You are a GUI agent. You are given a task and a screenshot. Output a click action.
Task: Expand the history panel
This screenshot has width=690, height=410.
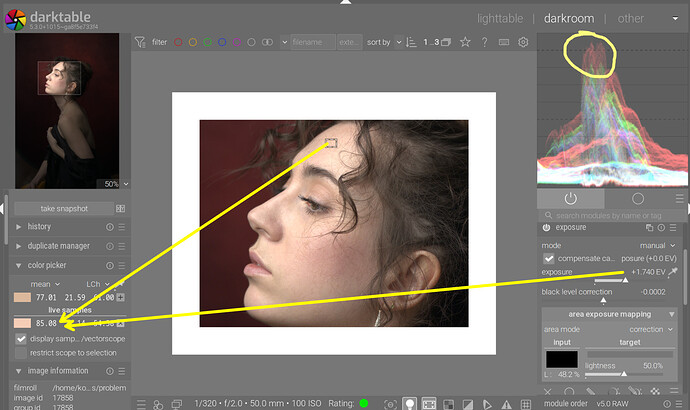39,227
